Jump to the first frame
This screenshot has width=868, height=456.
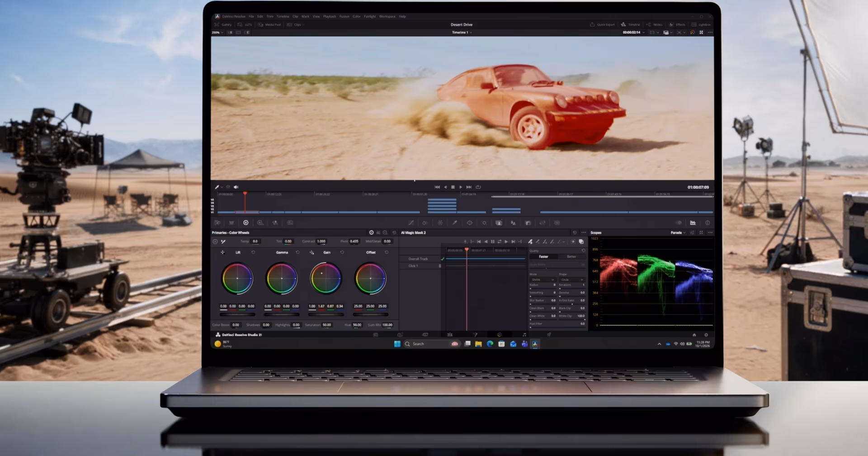click(437, 187)
